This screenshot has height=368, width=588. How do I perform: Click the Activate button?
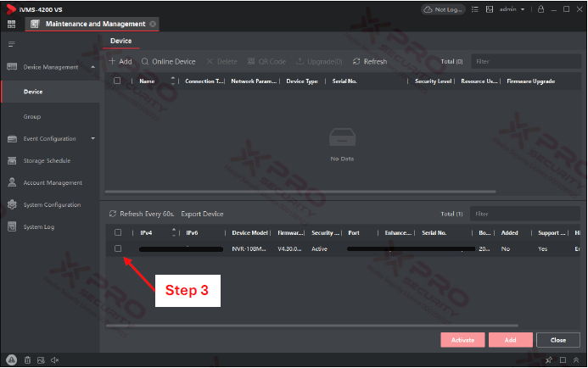point(462,340)
